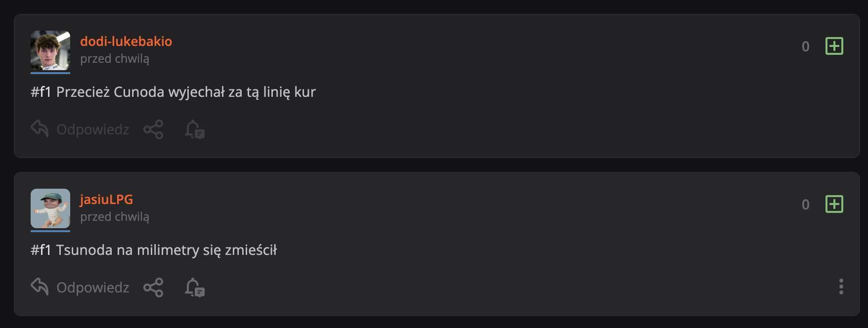Screen dimensions: 868x328
Task: Click the vote count on jasiuLPG's post
Action: click(805, 205)
